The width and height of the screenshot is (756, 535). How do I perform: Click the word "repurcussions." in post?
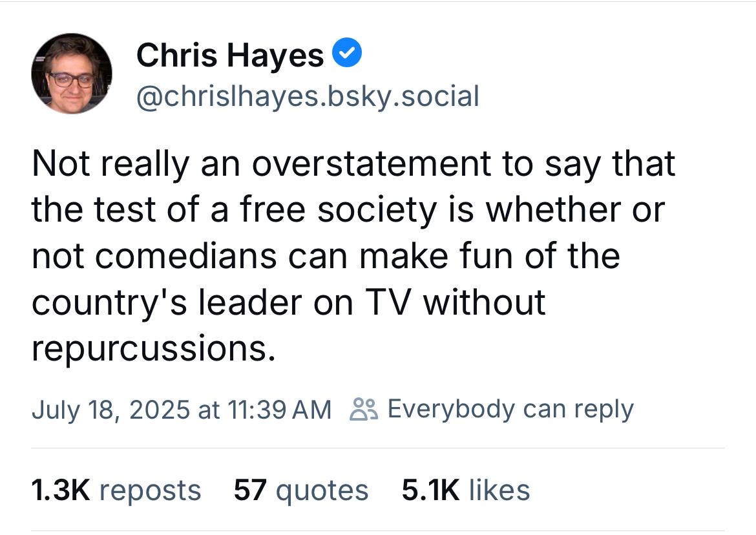coord(149,349)
